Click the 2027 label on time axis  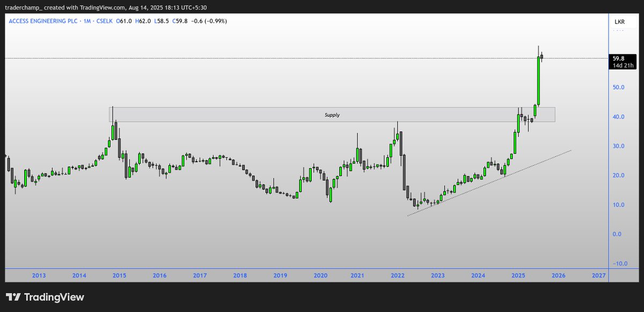[598, 275]
